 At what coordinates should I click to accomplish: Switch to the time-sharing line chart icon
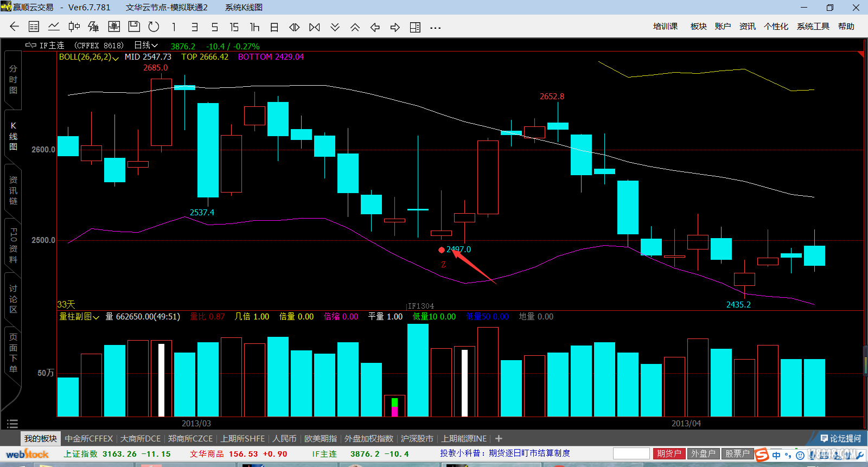point(54,27)
